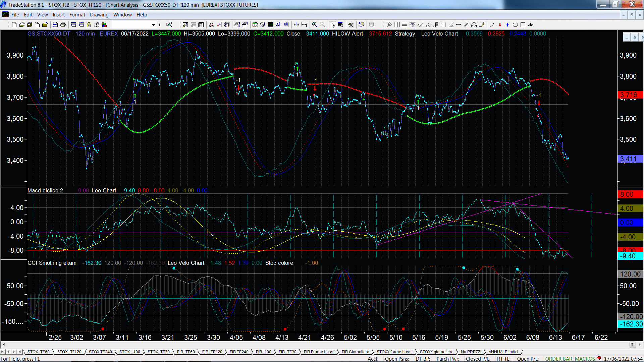Click the padlock icon in toolbar

[x=89, y=25]
